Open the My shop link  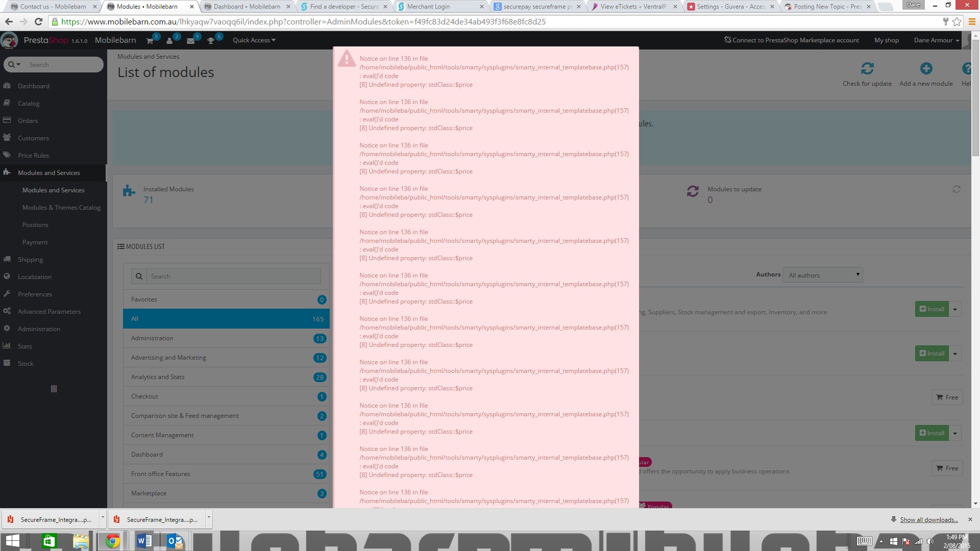886,40
